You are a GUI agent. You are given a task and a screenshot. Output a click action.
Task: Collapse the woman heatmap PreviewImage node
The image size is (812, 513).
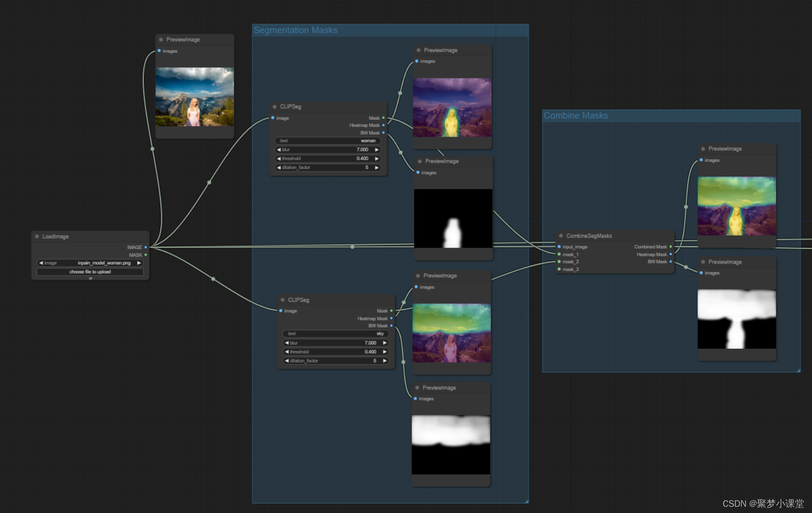point(419,50)
